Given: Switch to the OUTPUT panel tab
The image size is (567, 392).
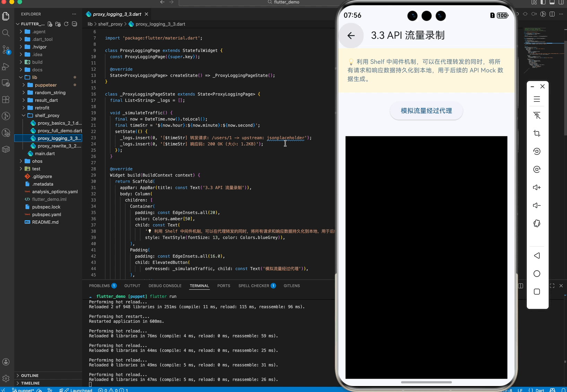Looking at the screenshot, I should [132, 286].
